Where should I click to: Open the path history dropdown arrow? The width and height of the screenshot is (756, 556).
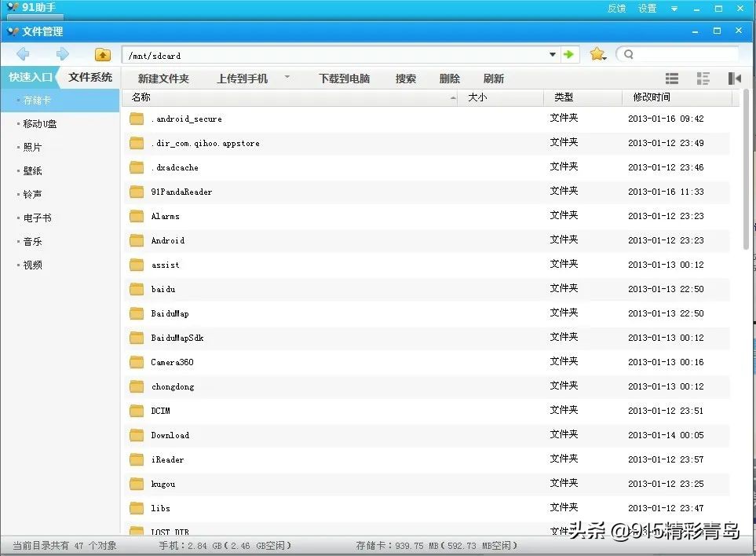[x=553, y=54]
